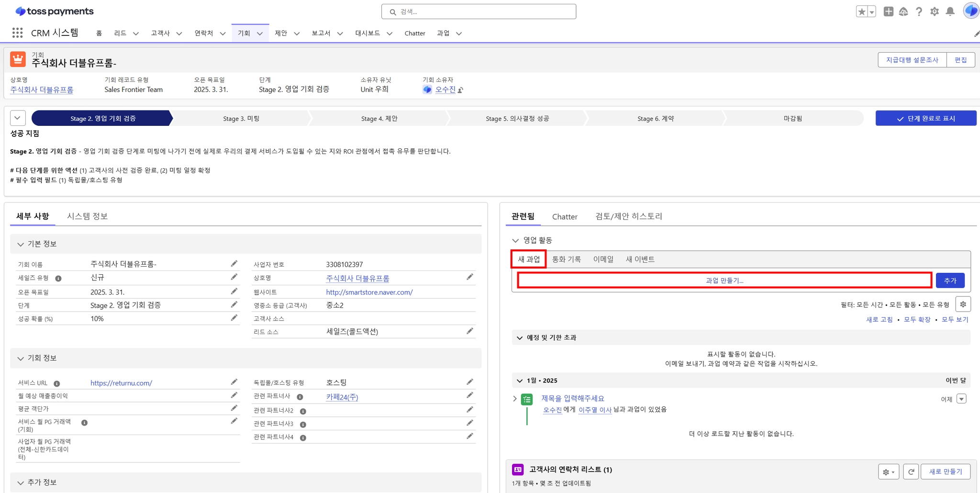980x493 pixels.
Task: Open the activity filter settings gear
Action: pos(963,304)
